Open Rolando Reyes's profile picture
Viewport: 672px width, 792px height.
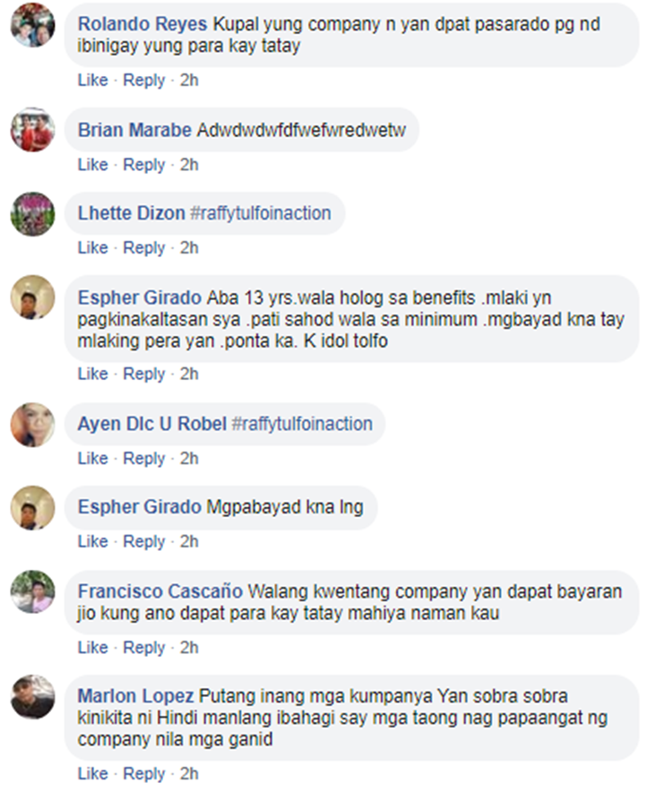point(33,25)
